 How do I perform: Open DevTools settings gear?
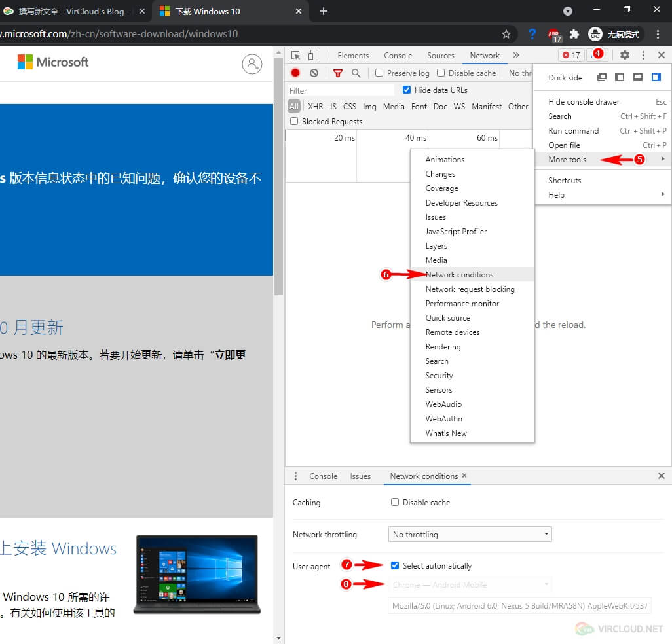[x=625, y=55]
